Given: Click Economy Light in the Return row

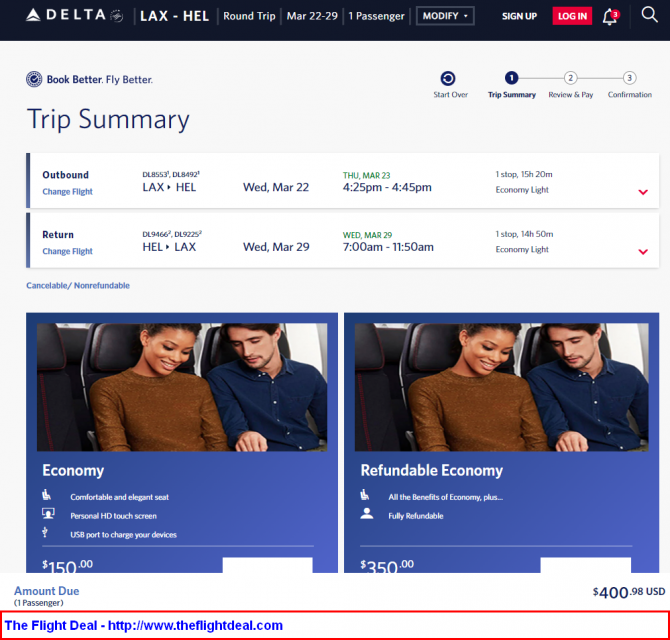Looking at the screenshot, I should click(522, 250).
